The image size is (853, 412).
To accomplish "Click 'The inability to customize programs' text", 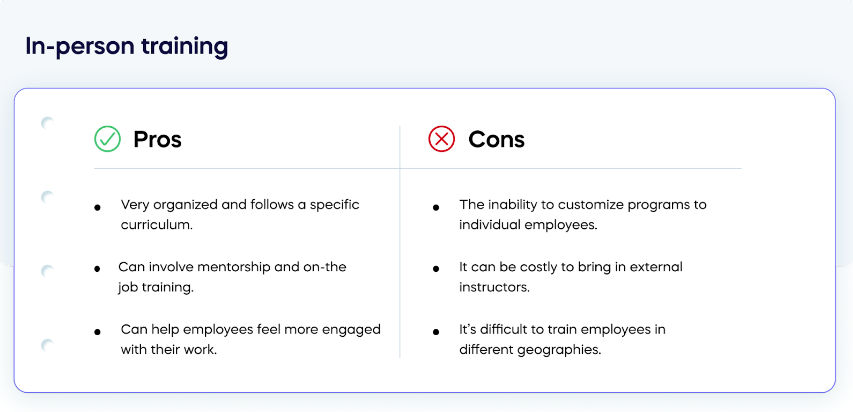I will 582,215.
